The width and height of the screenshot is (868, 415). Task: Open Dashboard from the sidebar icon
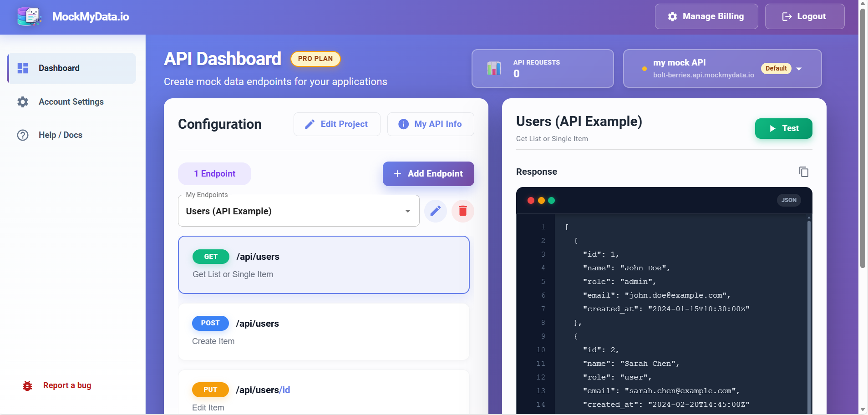pos(22,68)
